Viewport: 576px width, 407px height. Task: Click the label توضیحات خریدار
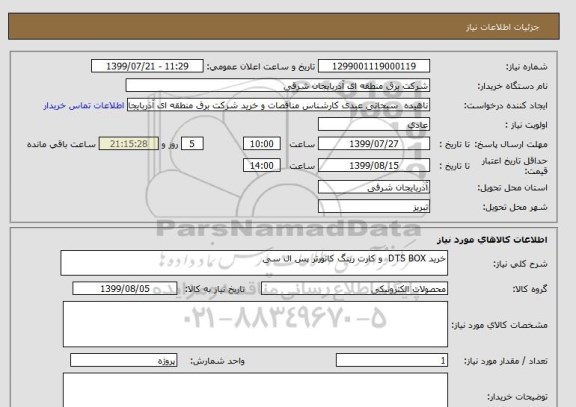(x=517, y=397)
